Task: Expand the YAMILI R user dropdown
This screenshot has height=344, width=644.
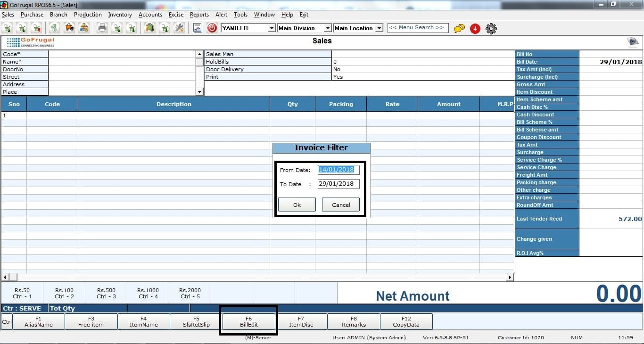Action: click(271, 28)
